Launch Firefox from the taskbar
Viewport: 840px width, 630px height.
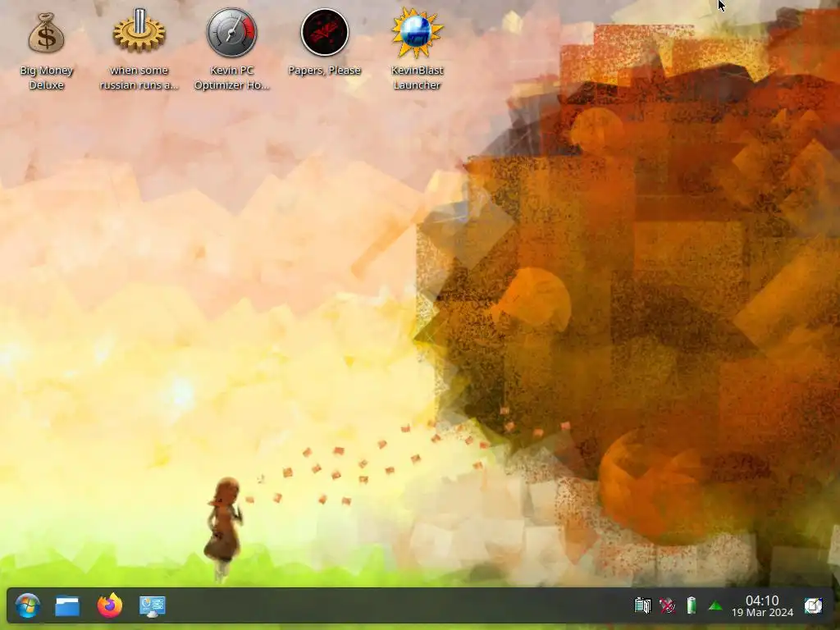110,605
